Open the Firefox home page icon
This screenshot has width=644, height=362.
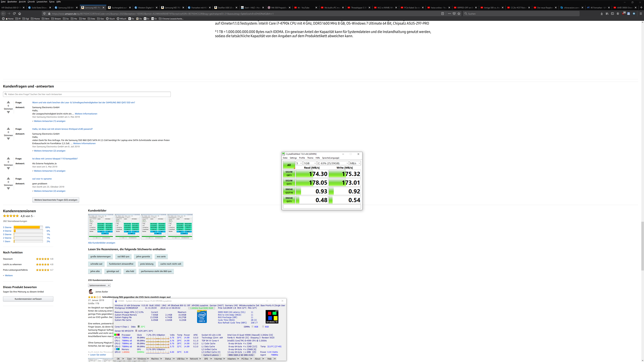point(20,13)
